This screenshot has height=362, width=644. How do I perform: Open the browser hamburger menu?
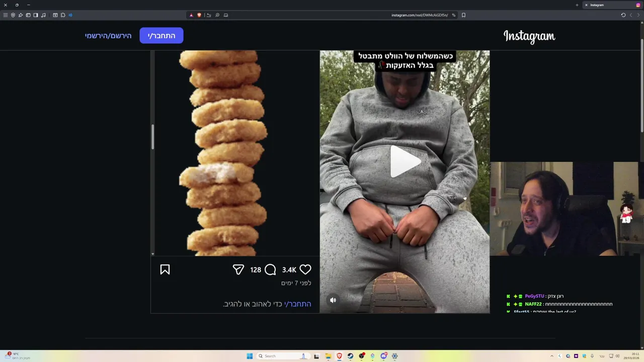tap(6, 15)
